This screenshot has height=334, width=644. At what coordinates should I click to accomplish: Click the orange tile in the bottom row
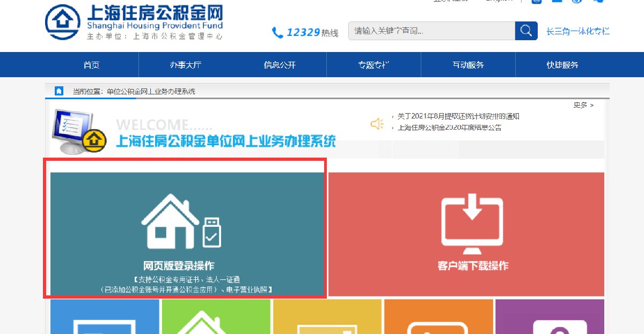(x=438, y=316)
